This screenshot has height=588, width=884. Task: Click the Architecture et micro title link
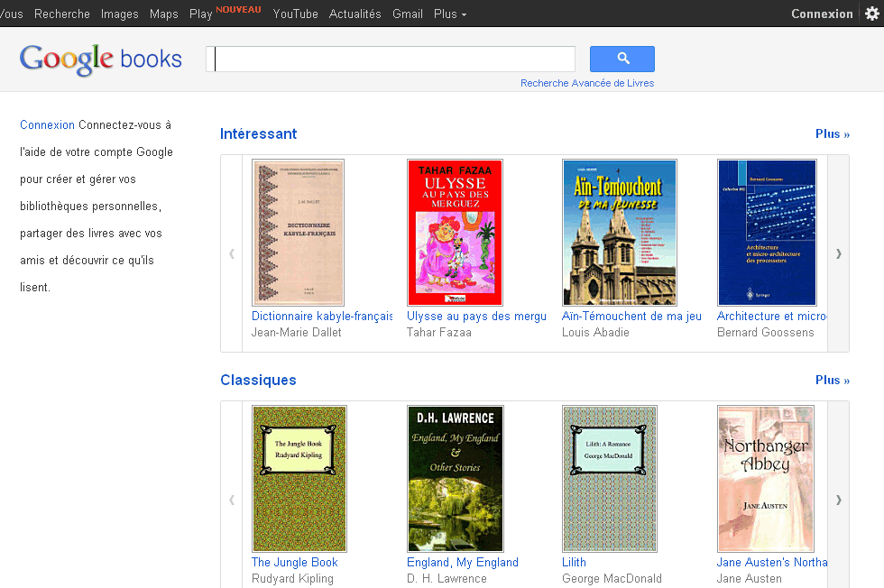click(x=772, y=317)
